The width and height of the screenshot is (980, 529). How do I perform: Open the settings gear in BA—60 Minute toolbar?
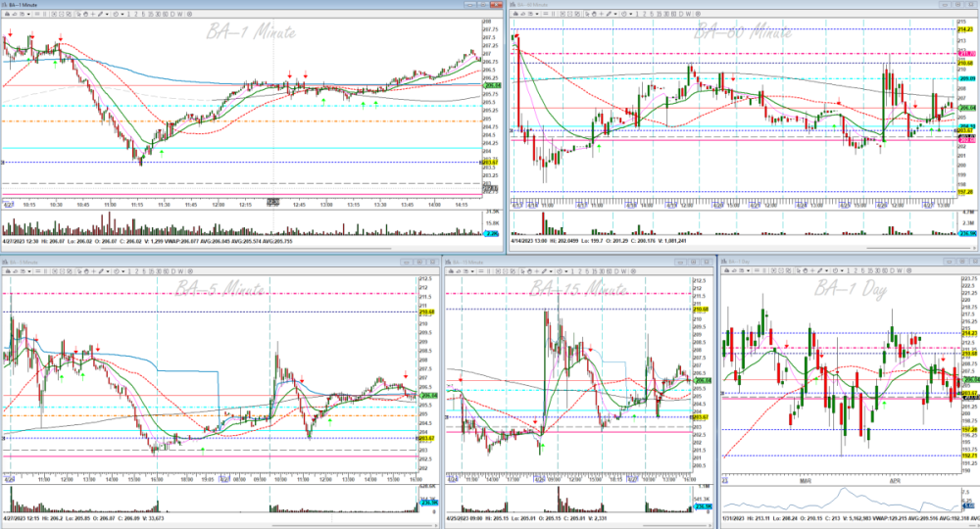[x=698, y=14]
